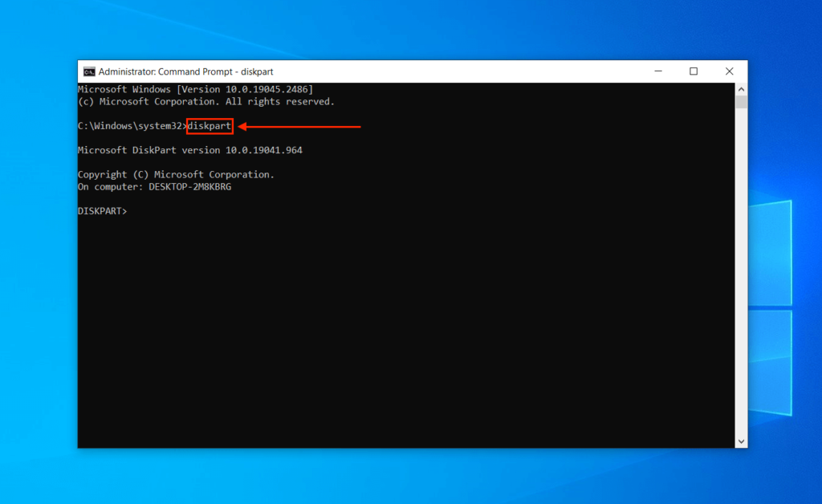This screenshot has height=504, width=822.
Task: Select the DISKPART> prompt line
Action: pos(103,210)
